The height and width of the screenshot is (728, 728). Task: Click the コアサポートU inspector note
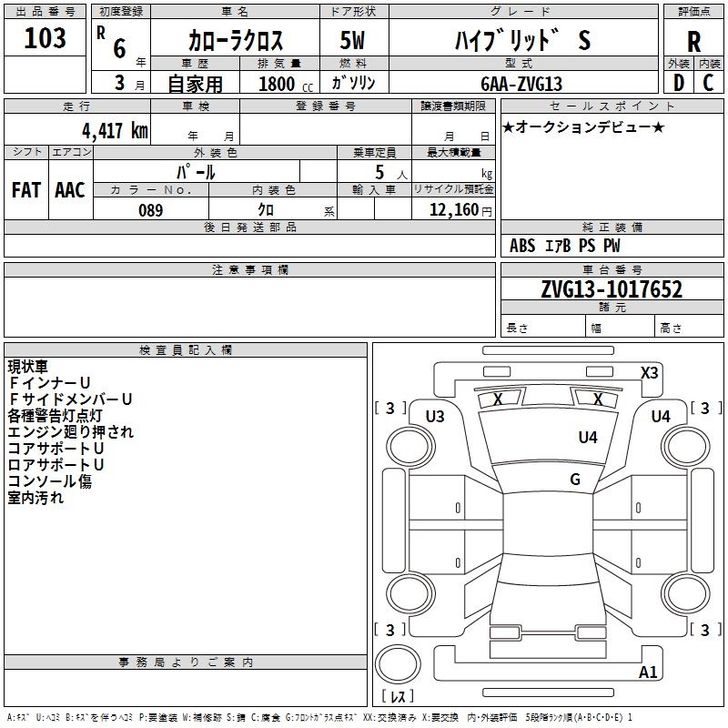pos(56,449)
